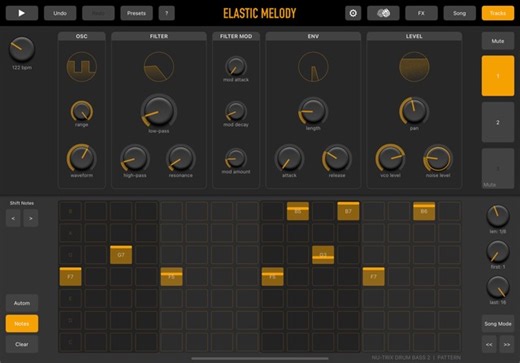Open help with the question mark button
The width and height of the screenshot is (520, 363).
[x=167, y=13]
